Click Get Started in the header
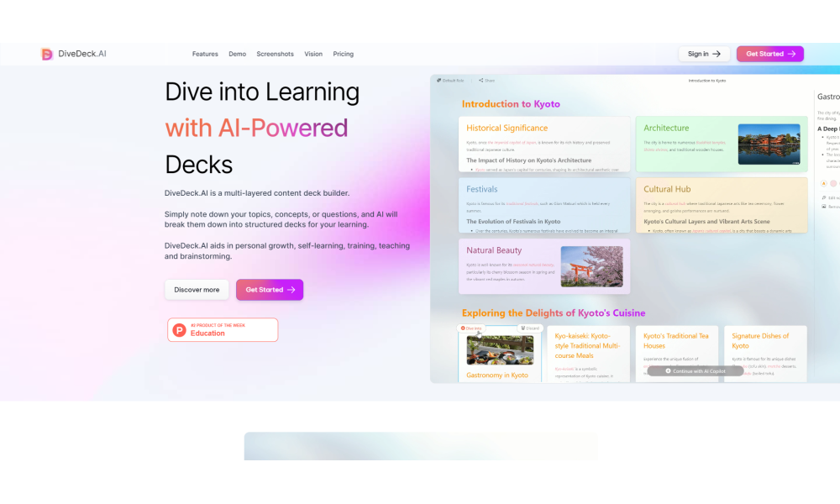The width and height of the screenshot is (840, 504). (769, 54)
